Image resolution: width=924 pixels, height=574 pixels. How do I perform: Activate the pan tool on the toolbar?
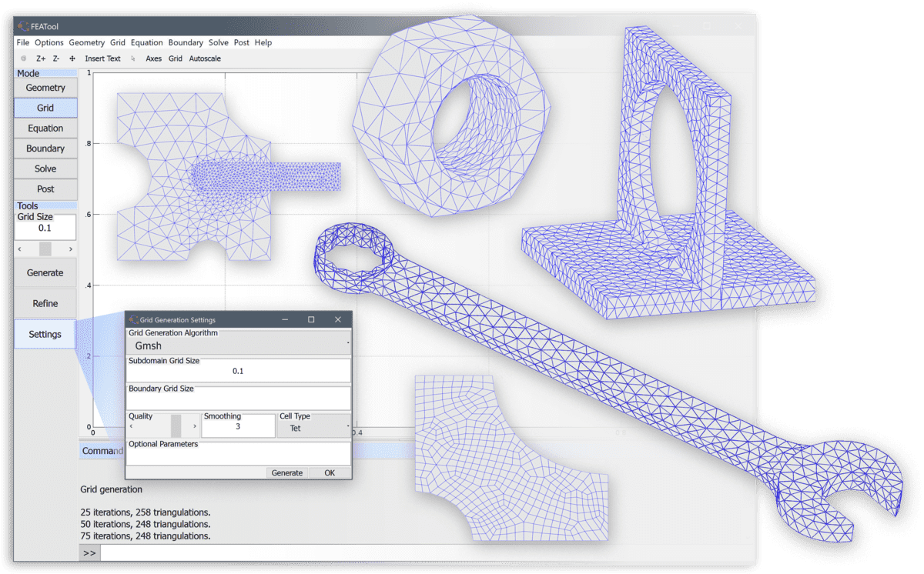(72, 58)
